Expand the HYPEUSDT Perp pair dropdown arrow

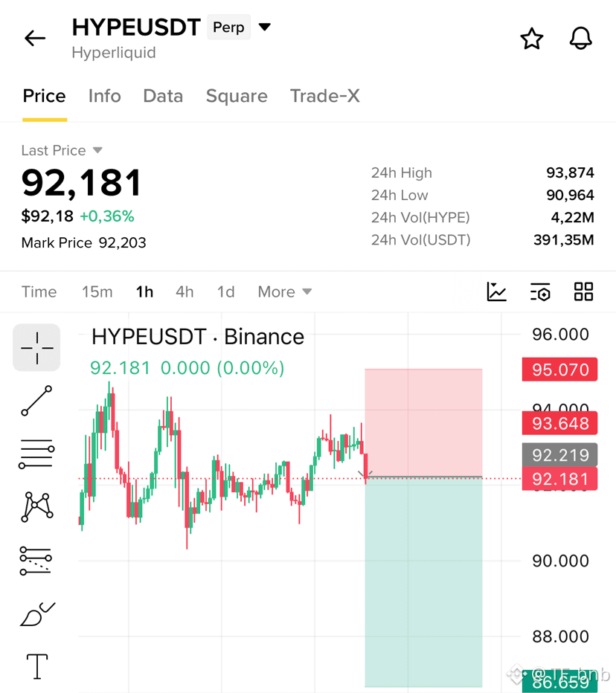point(264,28)
